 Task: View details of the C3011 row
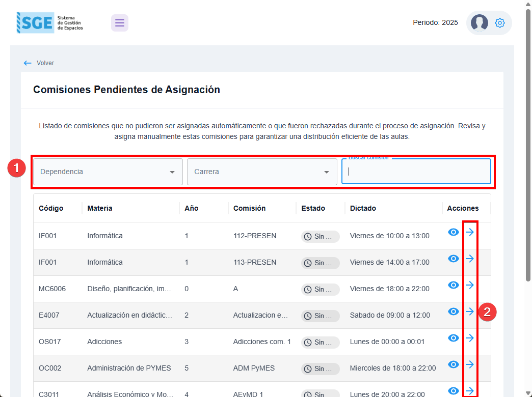(454, 391)
